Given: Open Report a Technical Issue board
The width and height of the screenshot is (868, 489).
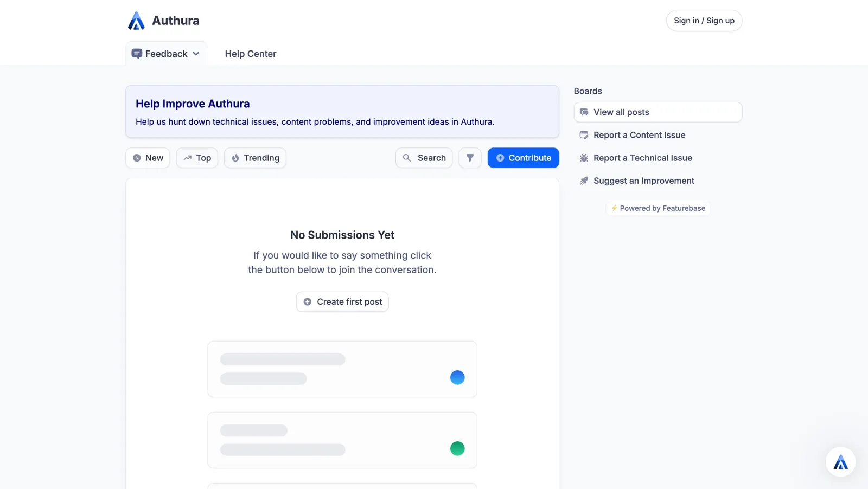Looking at the screenshot, I should [658, 158].
